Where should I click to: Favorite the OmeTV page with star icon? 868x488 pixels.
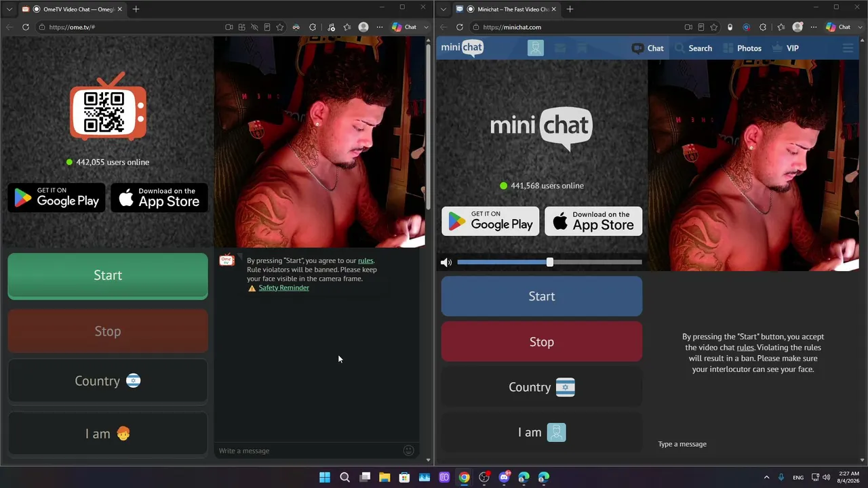coord(279,27)
